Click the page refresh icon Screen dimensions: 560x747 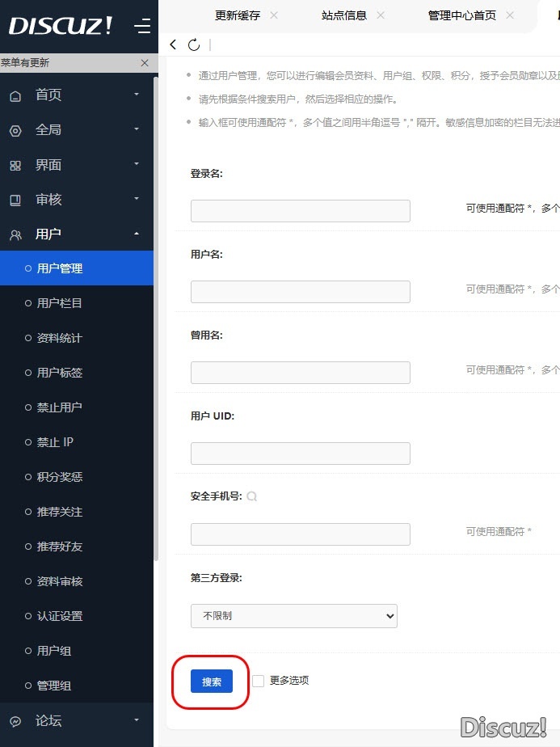pyautogui.click(x=193, y=45)
